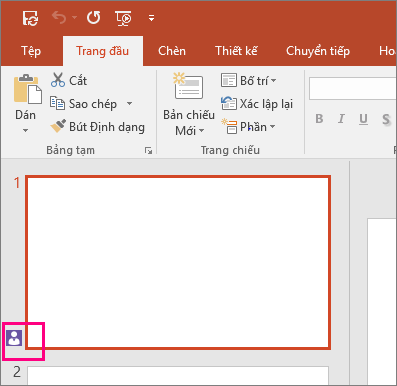Click the Bản chiếu Mới new slide icon
Screen dimensions: 397x386
(188, 87)
